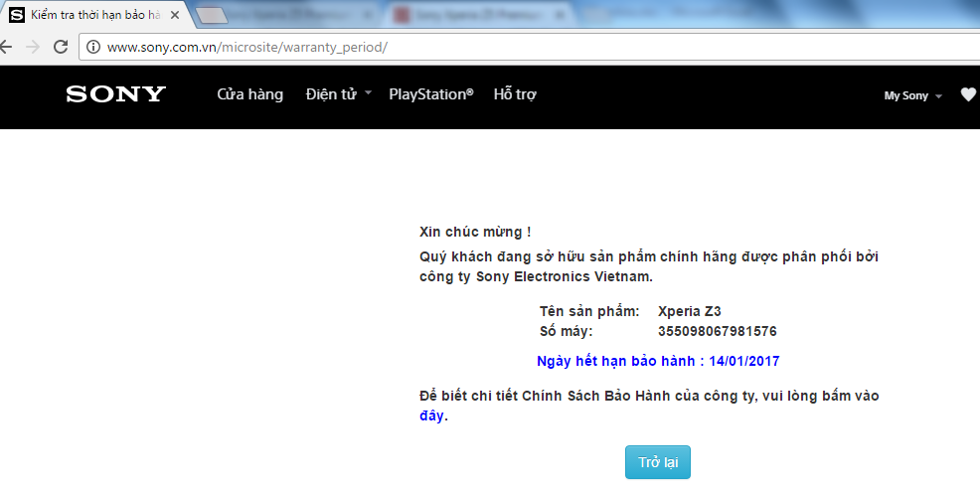Switch to the third blurred browser tab
This screenshot has width=980, height=499.
point(481,14)
